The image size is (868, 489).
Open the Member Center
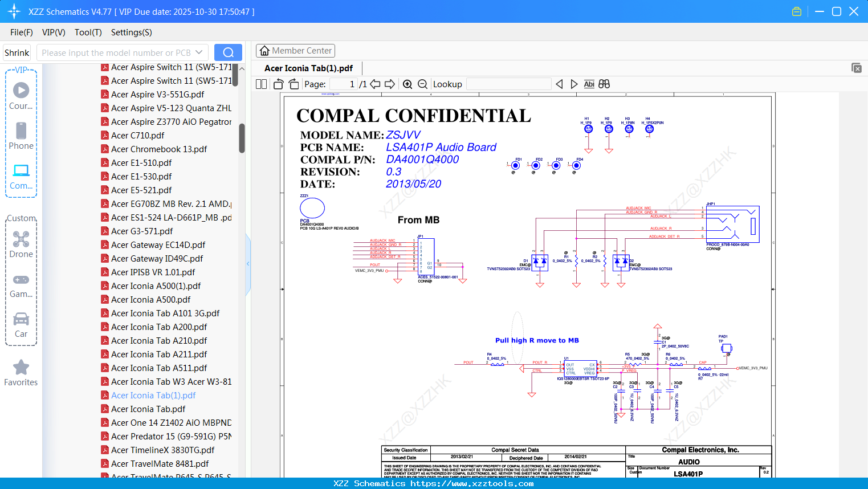click(x=295, y=51)
